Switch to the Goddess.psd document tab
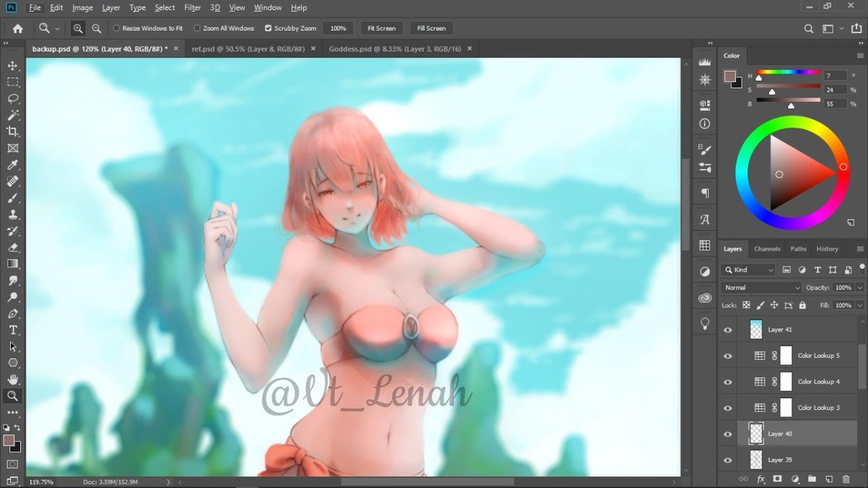The width and height of the screenshot is (868, 488). click(x=396, y=49)
